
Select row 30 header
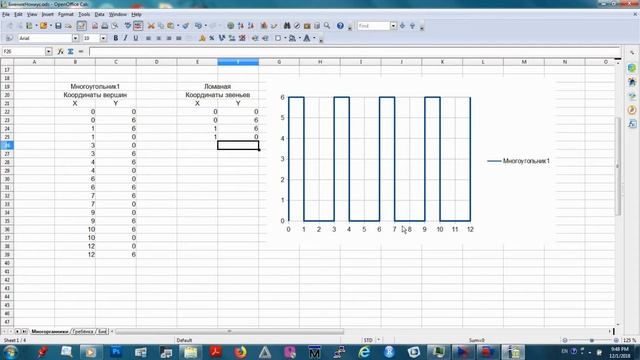(x=7, y=179)
